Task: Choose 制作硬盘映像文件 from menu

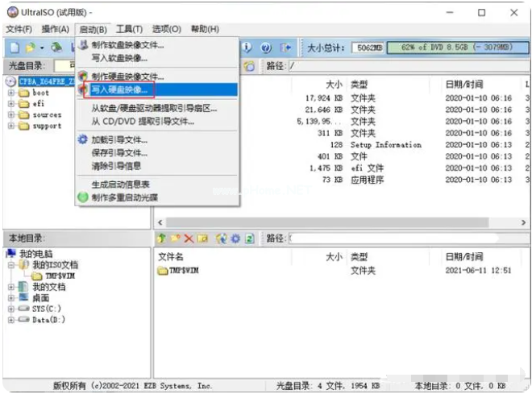Action: [127, 77]
